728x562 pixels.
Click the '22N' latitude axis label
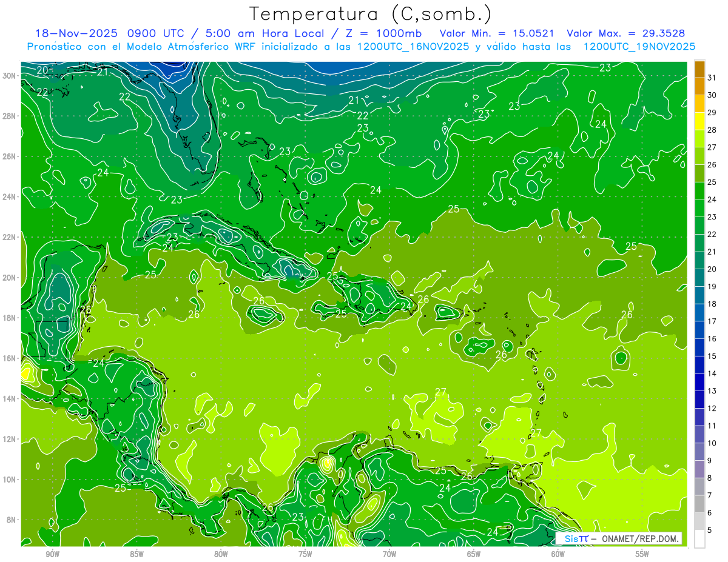[9, 237]
